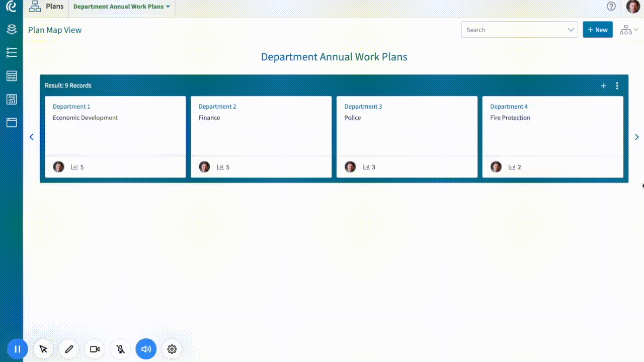This screenshot has height=362, width=644.
Task: Pause playback using the circular progress button
Action: click(17, 348)
